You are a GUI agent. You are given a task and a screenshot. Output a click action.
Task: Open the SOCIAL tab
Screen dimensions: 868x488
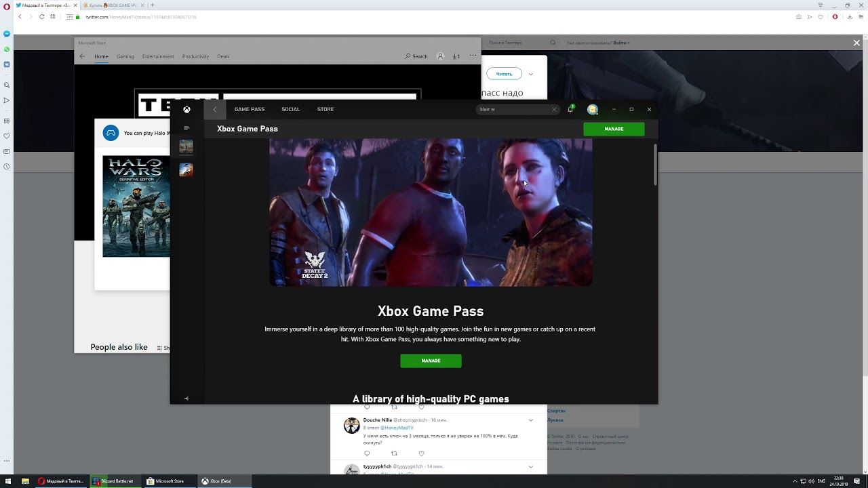(291, 109)
